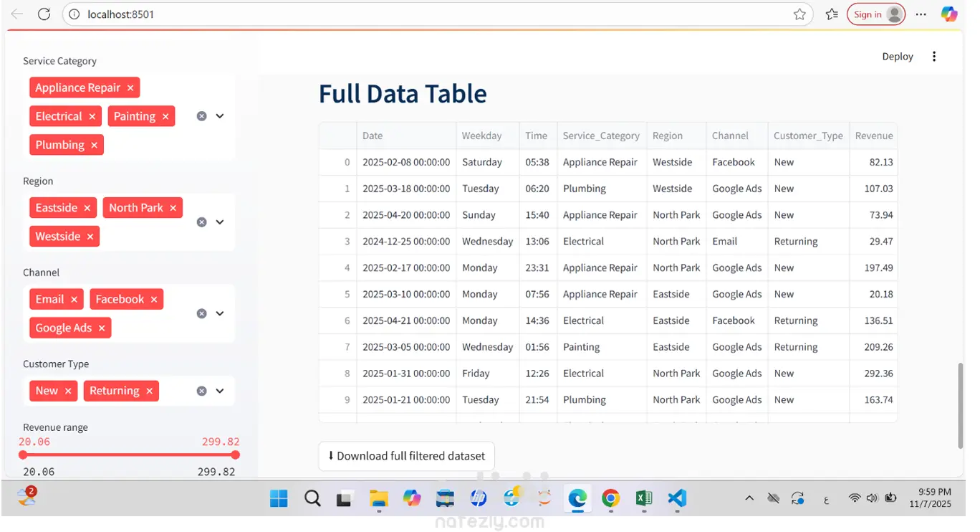980x532 pixels.
Task: Open the browser Settings and more menu
Action: pos(921,14)
